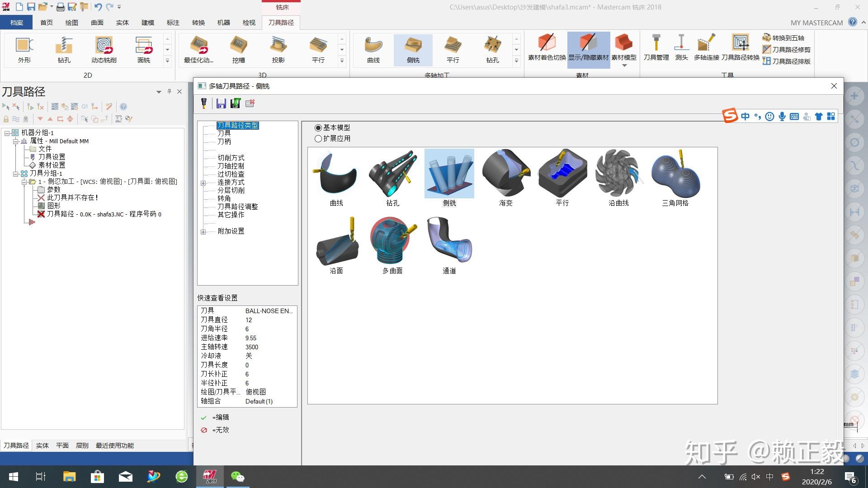Open the 层别 tab at the bottom panel
Image resolution: width=868 pixels, height=488 pixels.
point(82,445)
